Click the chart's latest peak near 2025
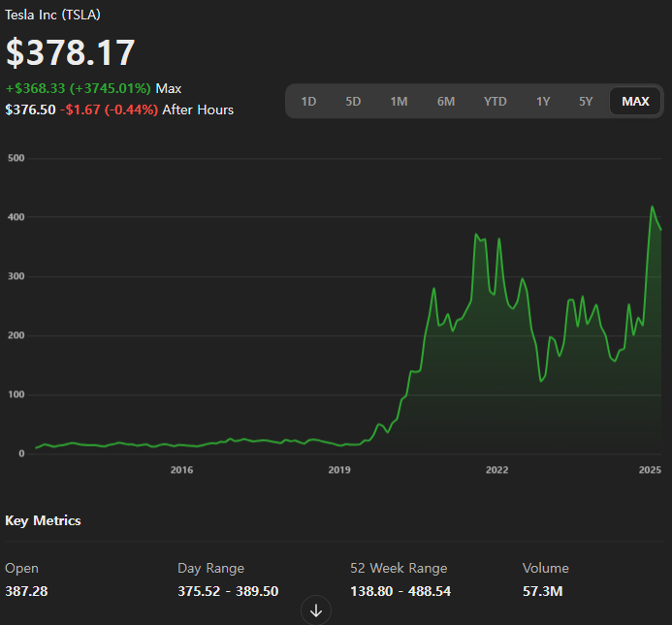 pyautogui.click(x=653, y=207)
